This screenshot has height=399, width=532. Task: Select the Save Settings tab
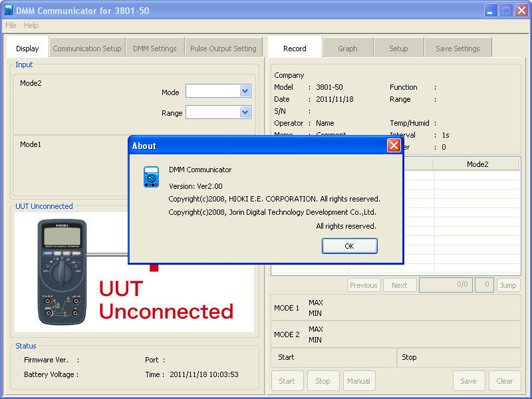(x=458, y=49)
